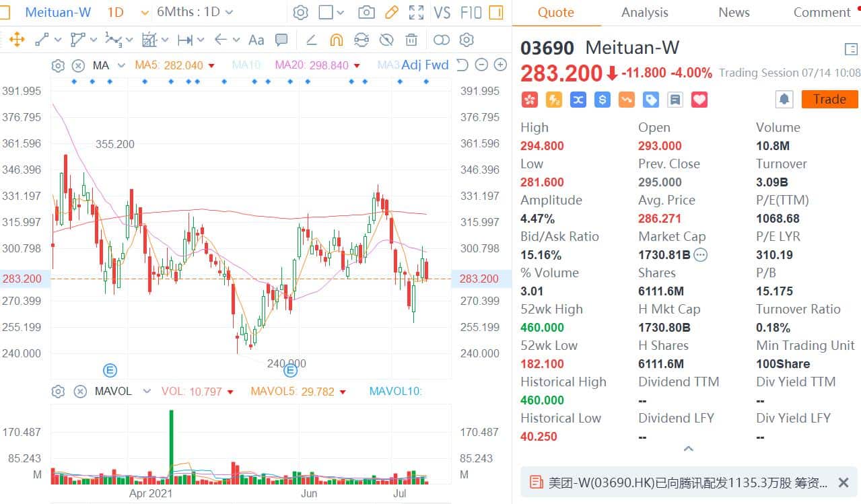Delete drawings with the trash icon

411,40
